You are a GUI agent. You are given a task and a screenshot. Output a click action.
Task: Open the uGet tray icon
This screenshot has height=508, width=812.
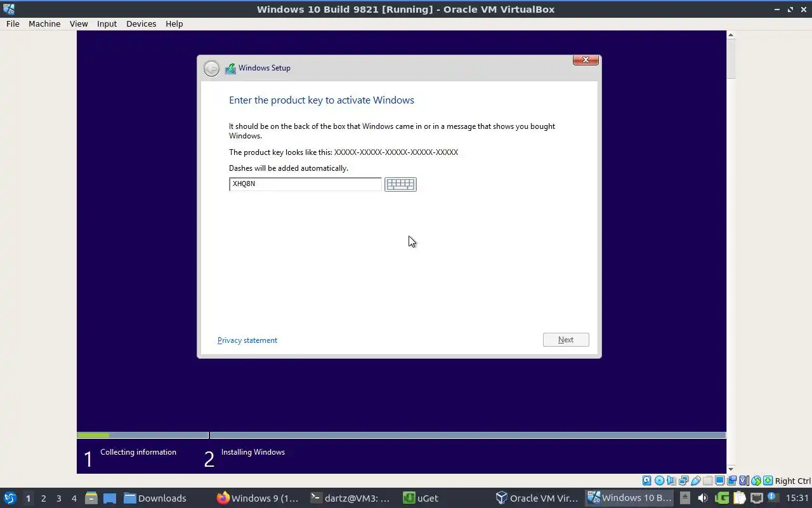click(x=722, y=498)
